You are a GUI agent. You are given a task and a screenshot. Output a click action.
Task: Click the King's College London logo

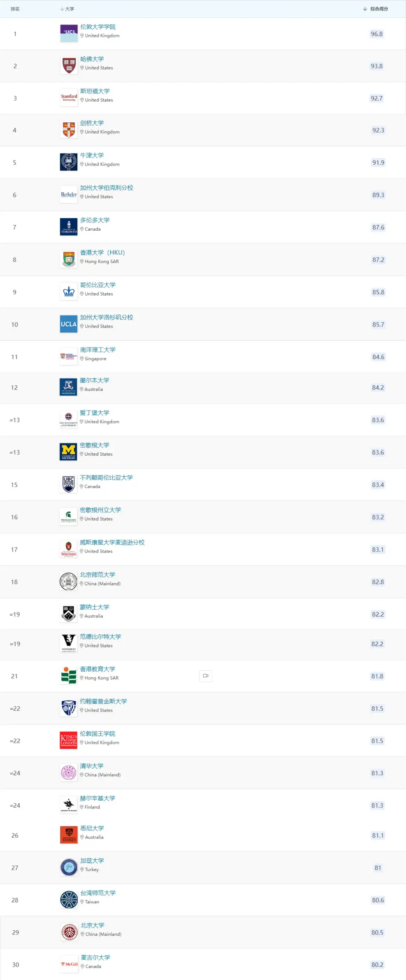point(68,740)
